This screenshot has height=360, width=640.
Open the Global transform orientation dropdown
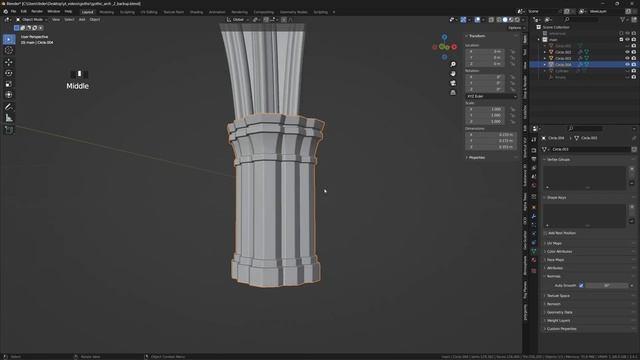(238, 20)
